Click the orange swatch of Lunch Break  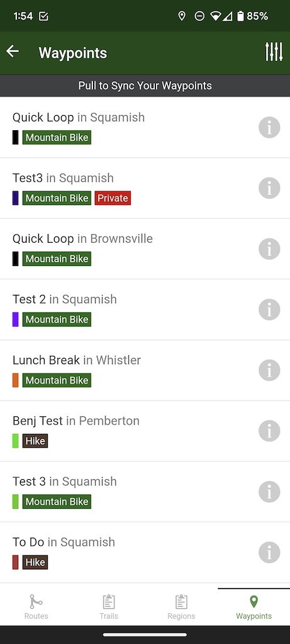(16, 380)
